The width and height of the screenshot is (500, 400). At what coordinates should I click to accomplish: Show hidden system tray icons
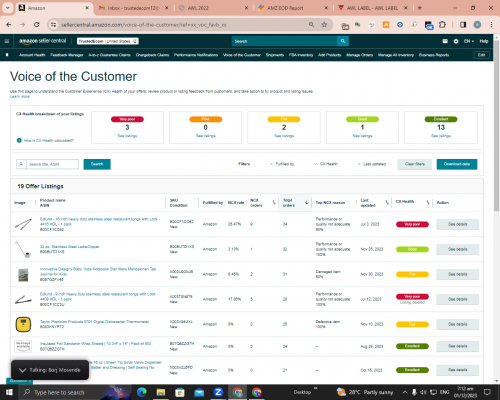405,392
